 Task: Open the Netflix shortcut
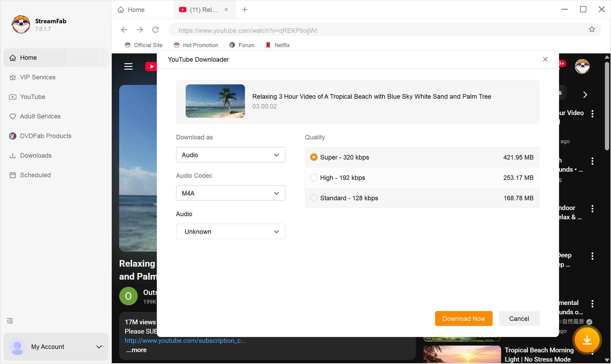(x=277, y=45)
